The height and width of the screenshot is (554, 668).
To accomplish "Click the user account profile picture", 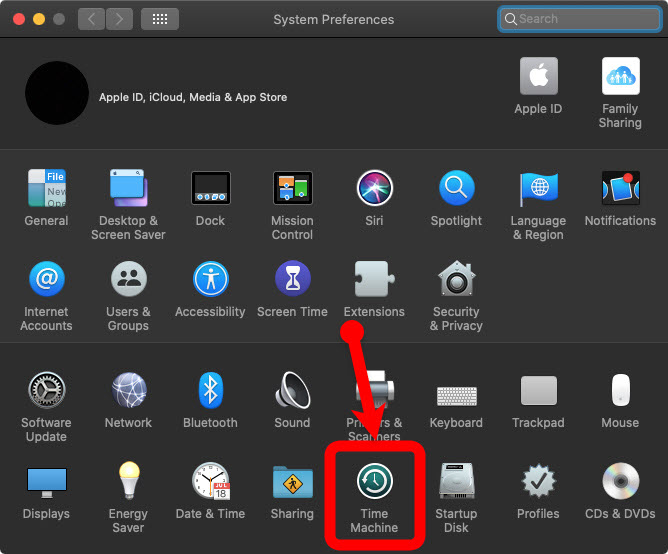I will [x=57, y=93].
